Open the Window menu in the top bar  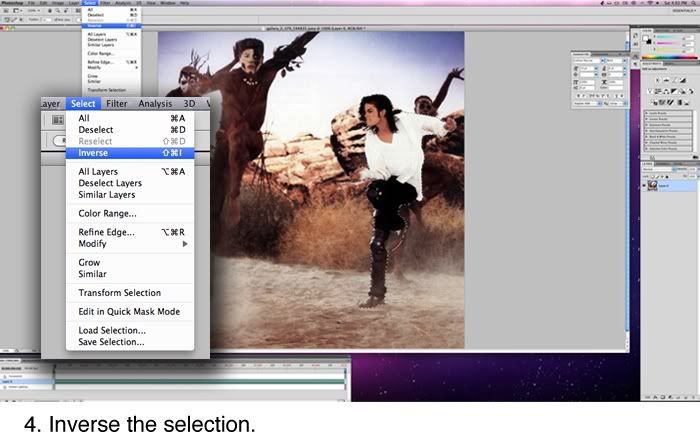(168, 3)
